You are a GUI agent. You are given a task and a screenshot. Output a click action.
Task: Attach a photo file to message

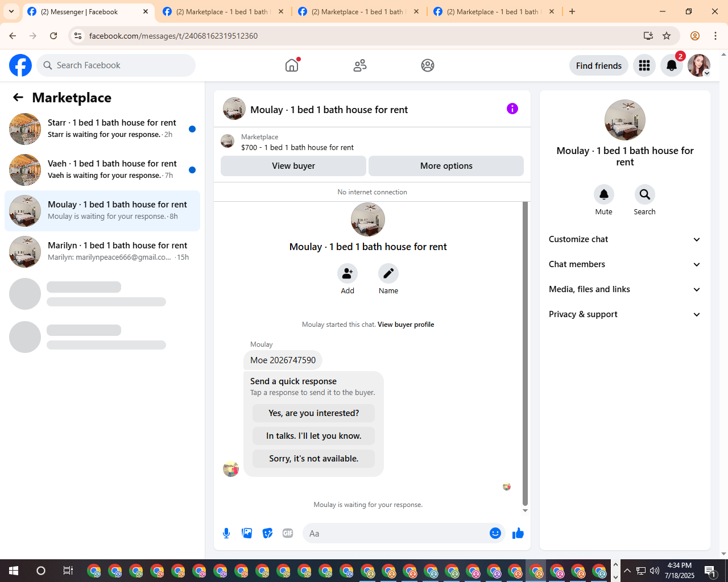pos(247,533)
